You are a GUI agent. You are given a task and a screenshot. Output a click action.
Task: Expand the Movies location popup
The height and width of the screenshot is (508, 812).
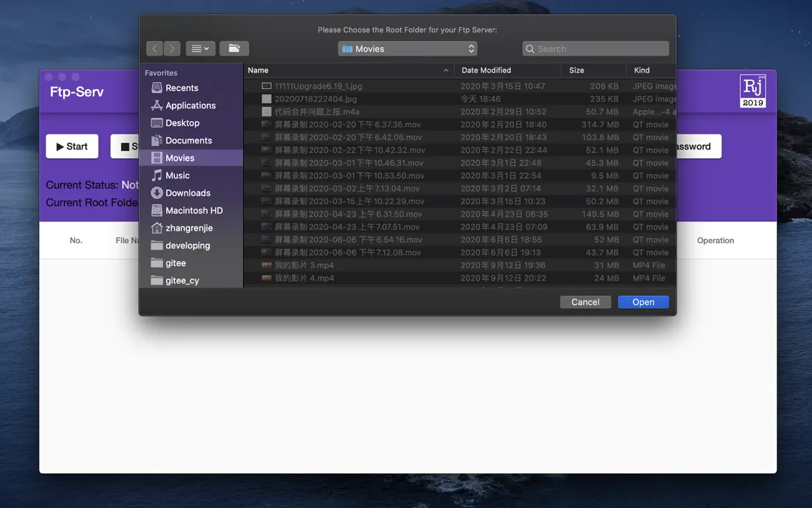click(x=407, y=49)
